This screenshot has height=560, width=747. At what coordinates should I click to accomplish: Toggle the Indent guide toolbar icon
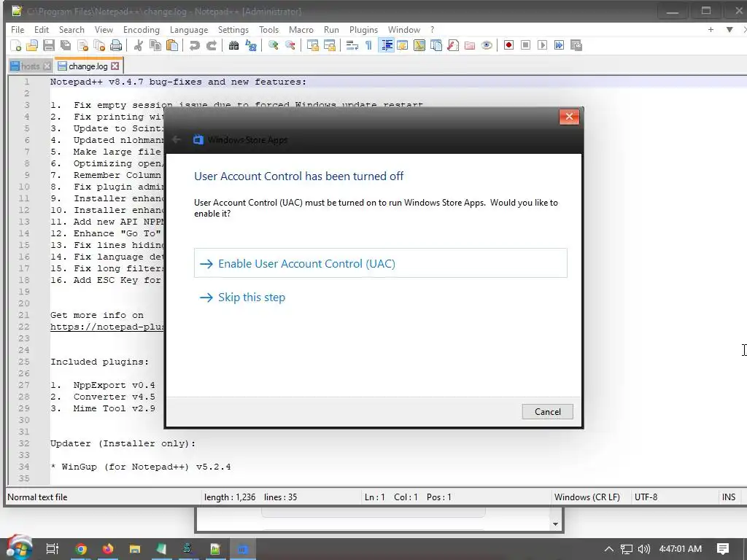click(x=386, y=45)
